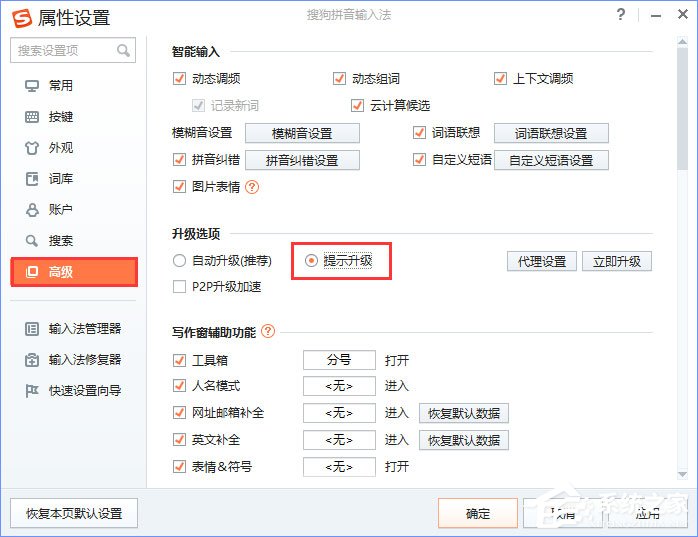The width and height of the screenshot is (698, 537).
Task: Toggle the 表情&符号 checkbox
Action: (179, 467)
